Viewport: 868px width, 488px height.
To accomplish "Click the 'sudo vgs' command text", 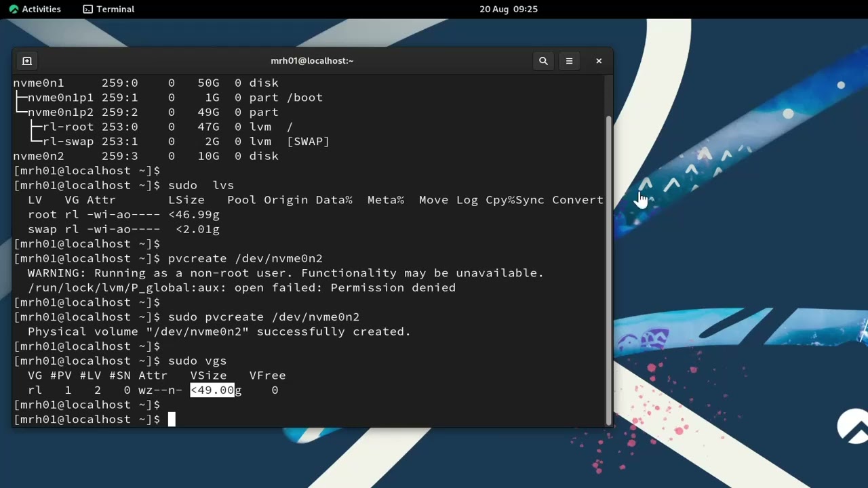I will tap(197, 361).
